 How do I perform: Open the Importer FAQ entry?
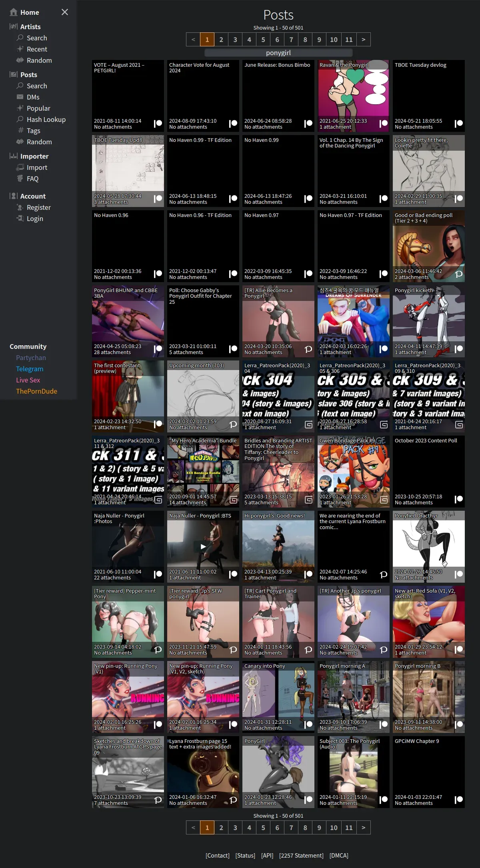click(33, 179)
